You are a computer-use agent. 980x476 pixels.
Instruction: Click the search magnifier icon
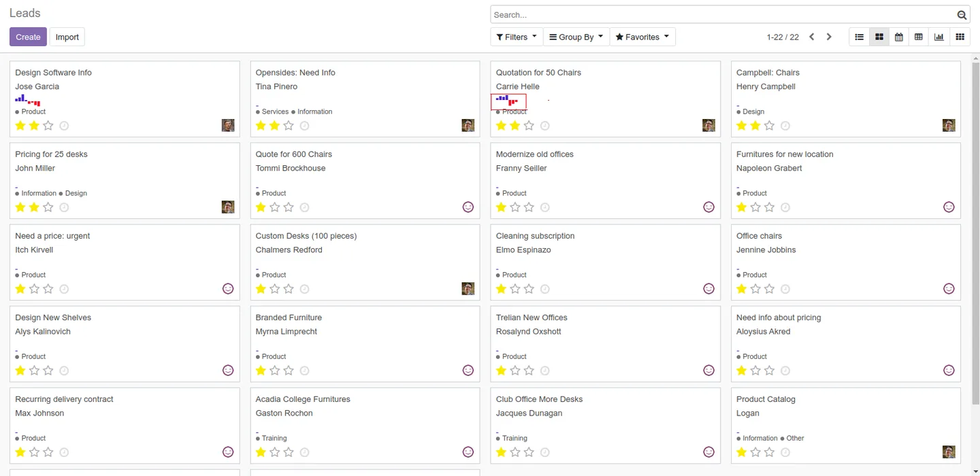pyautogui.click(x=962, y=15)
